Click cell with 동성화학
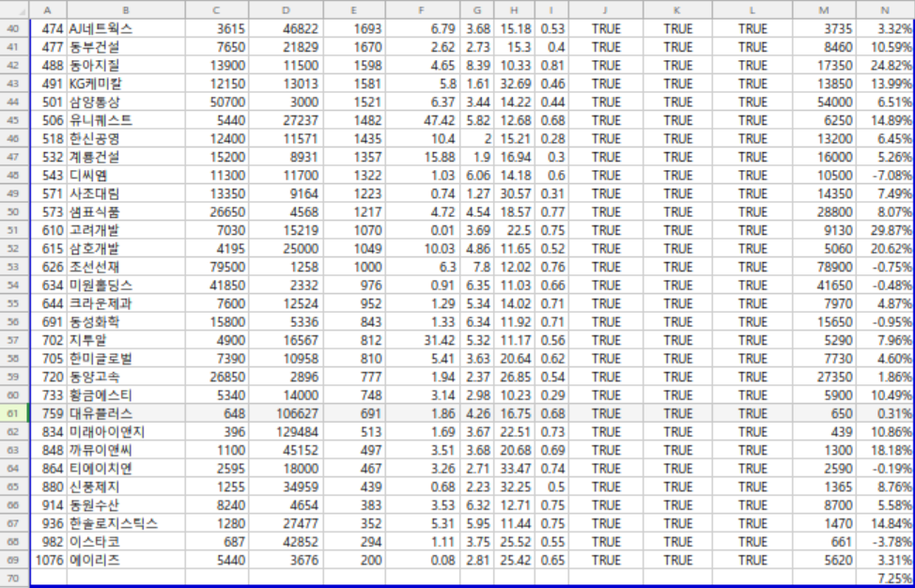Image resolution: width=915 pixels, height=588 pixels. click(x=126, y=322)
